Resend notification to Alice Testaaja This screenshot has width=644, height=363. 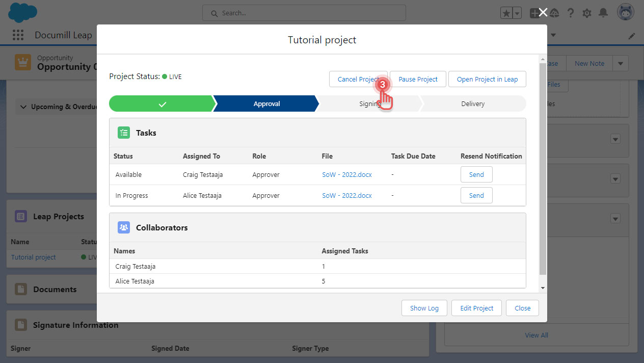click(476, 195)
